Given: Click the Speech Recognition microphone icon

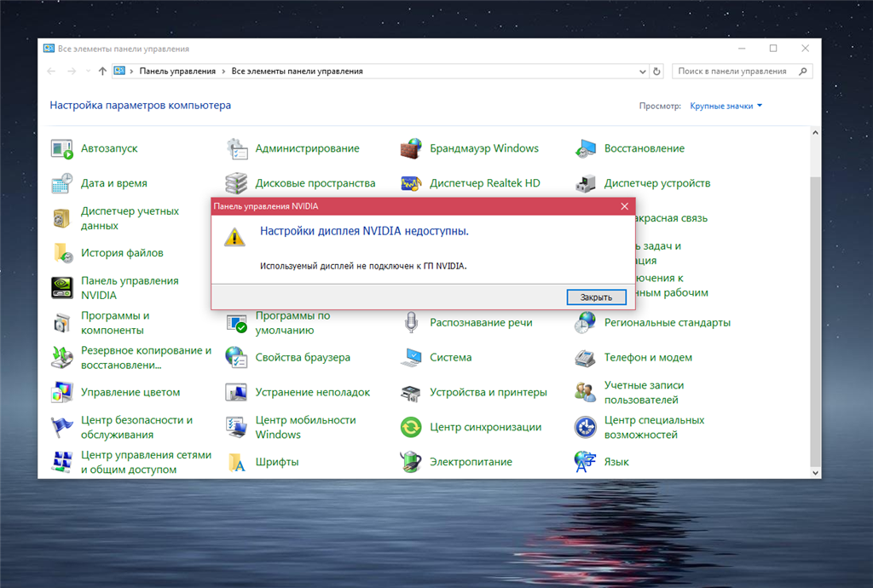Looking at the screenshot, I should tap(411, 323).
